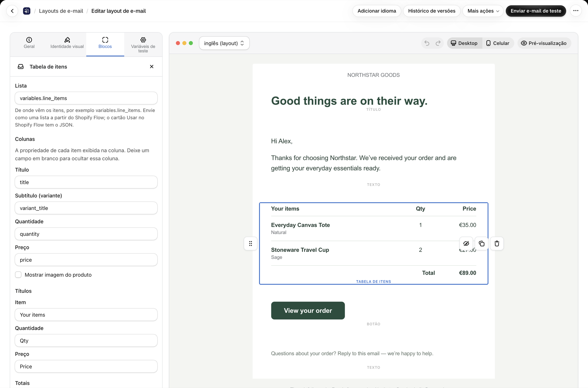
Task: Edit the variant_title subtitle field
Action: pos(86,208)
